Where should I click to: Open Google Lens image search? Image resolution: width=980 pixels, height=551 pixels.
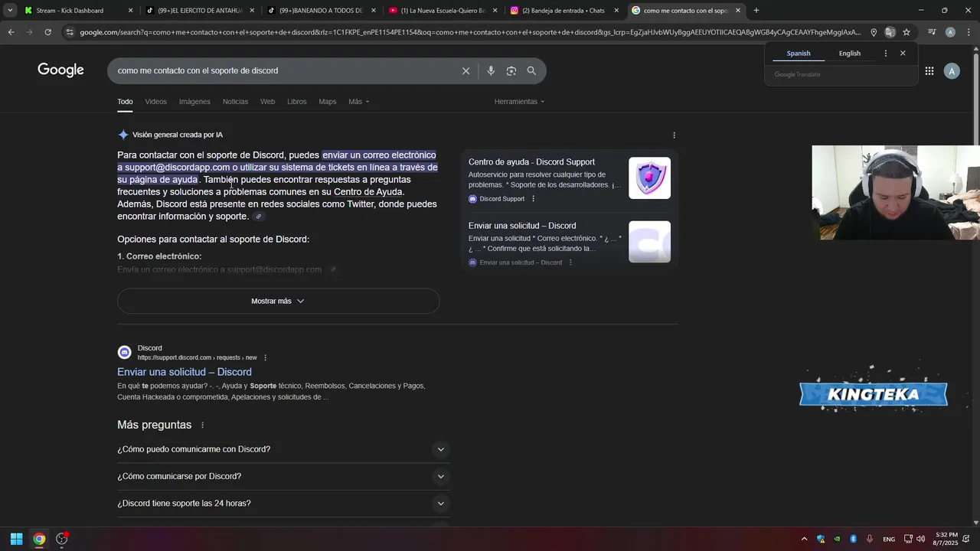[511, 70]
